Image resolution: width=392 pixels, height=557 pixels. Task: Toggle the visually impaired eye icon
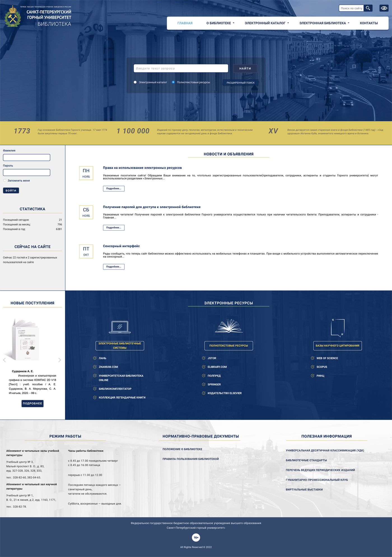click(x=384, y=8)
